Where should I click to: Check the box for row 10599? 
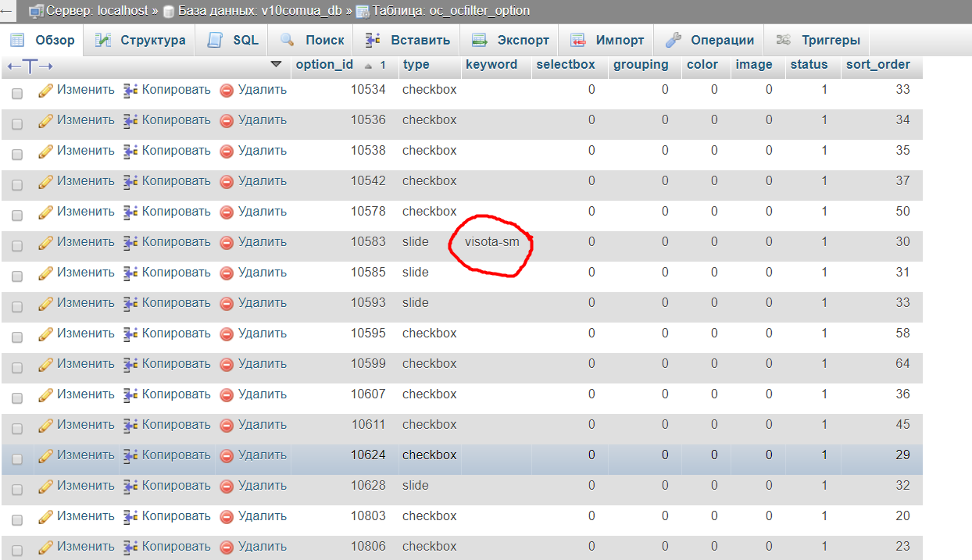(x=17, y=368)
